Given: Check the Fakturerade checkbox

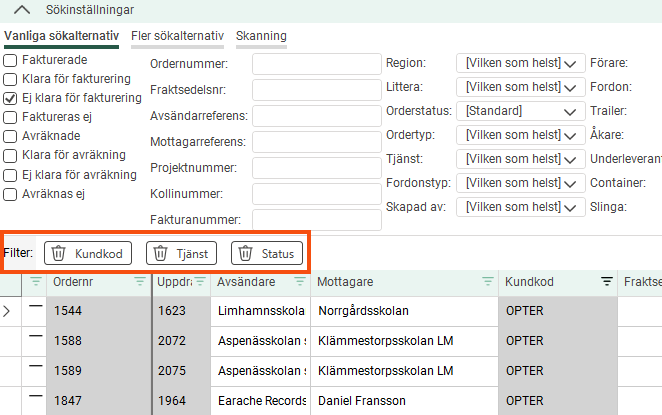Looking at the screenshot, I should coord(10,60).
